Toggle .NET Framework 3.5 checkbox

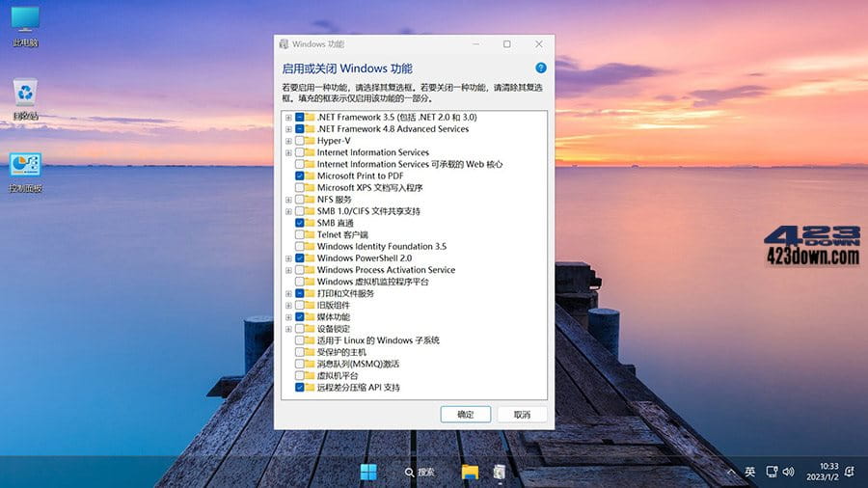point(300,118)
